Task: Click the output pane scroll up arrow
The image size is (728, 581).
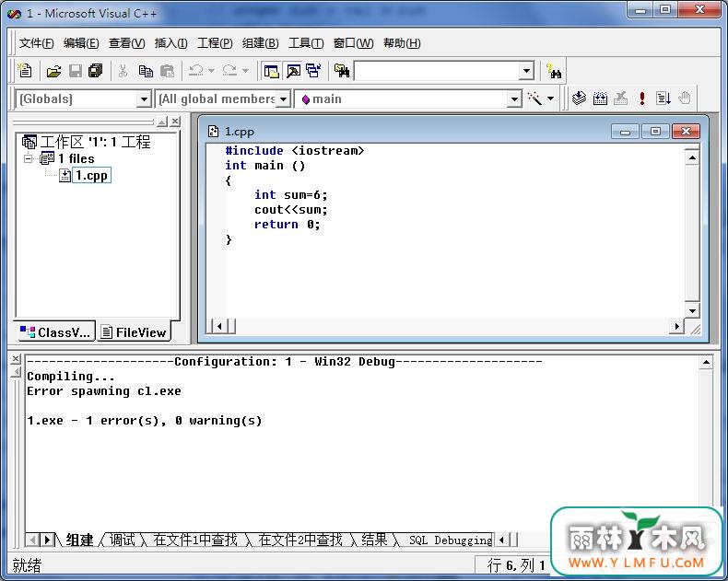Action: [706, 362]
